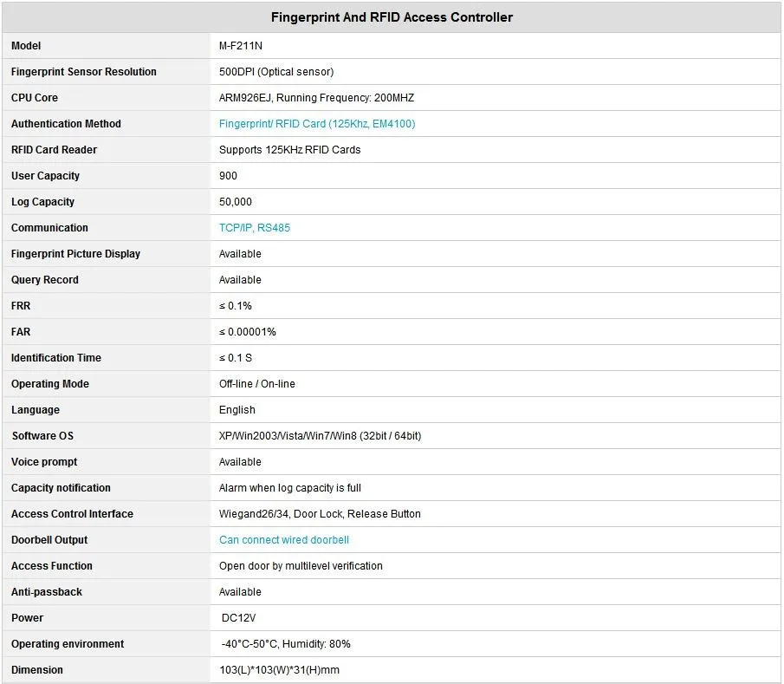784x684 pixels.
Task: Click the Open door by multilevel verification text
Action: [x=301, y=566]
